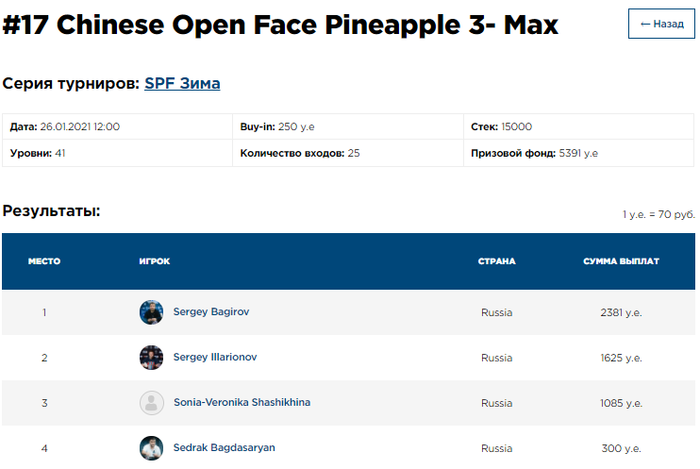Click the ИГРОК column header
Image resolution: width=700 pixels, height=469 pixels.
click(154, 261)
